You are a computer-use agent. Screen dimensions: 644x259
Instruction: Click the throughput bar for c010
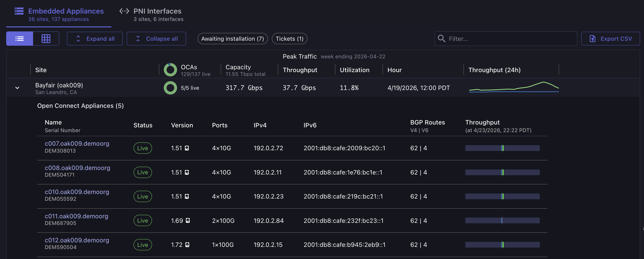[x=502, y=196]
